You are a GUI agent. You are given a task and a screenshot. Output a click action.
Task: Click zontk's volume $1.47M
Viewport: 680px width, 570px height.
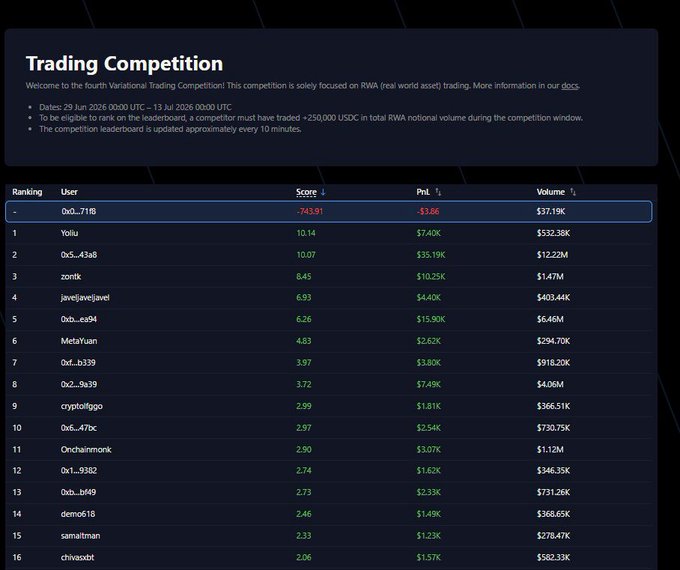(x=550, y=276)
